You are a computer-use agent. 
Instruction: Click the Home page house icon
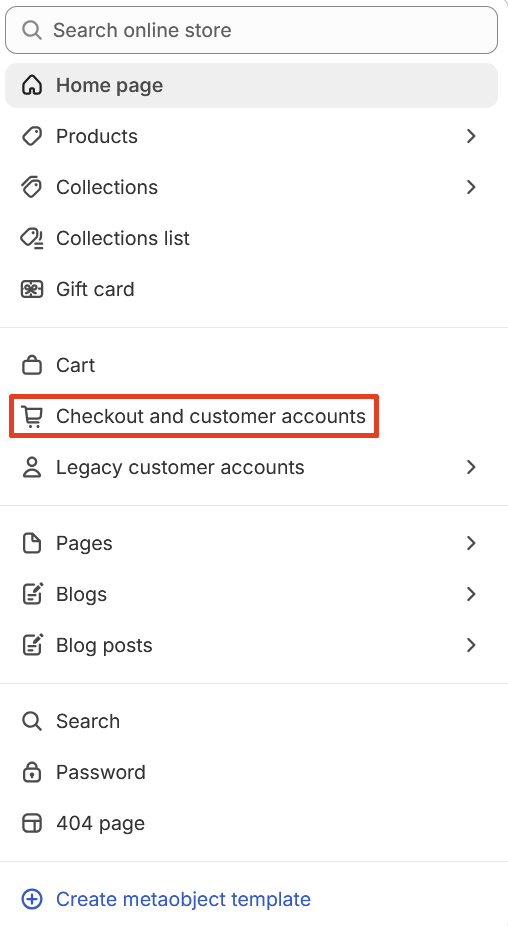(32, 86)
